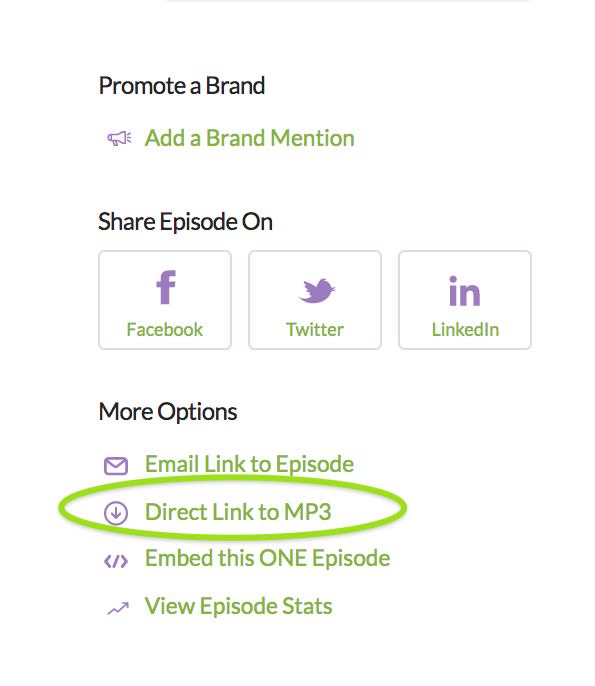The width and height of the screenshot is (595, 686).
Task: Open View Episode Stats
Action: pyautogui.click(x=238, y=606)
